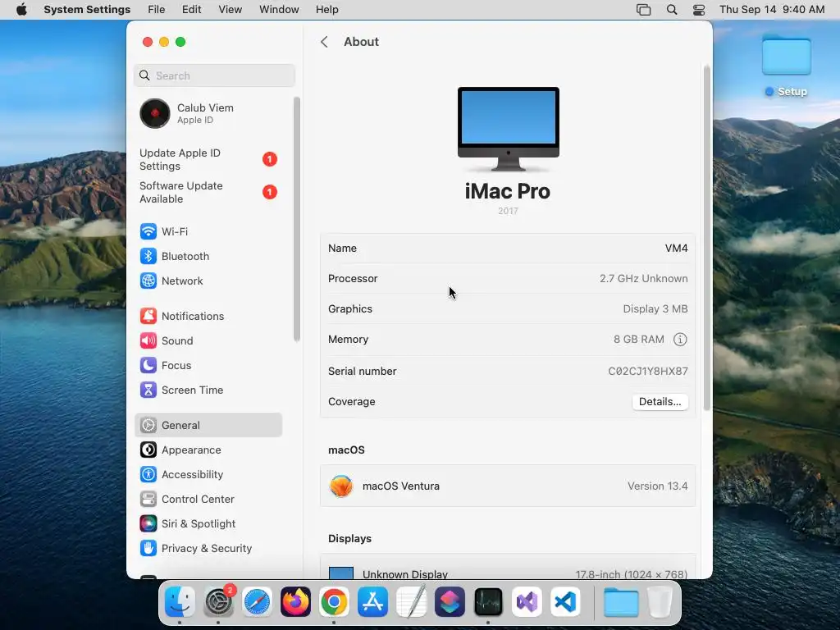Click the serial number C02CJ1Y8HX87
The height and width of the screenshot is (630, 840).
[648, 372]
